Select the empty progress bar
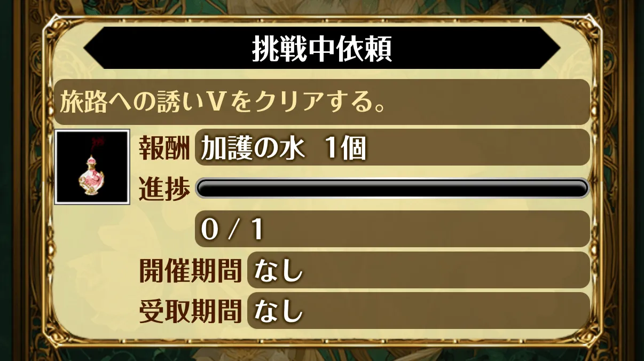Viewport: 644px width, 361px height. click(x=392, y=188)
